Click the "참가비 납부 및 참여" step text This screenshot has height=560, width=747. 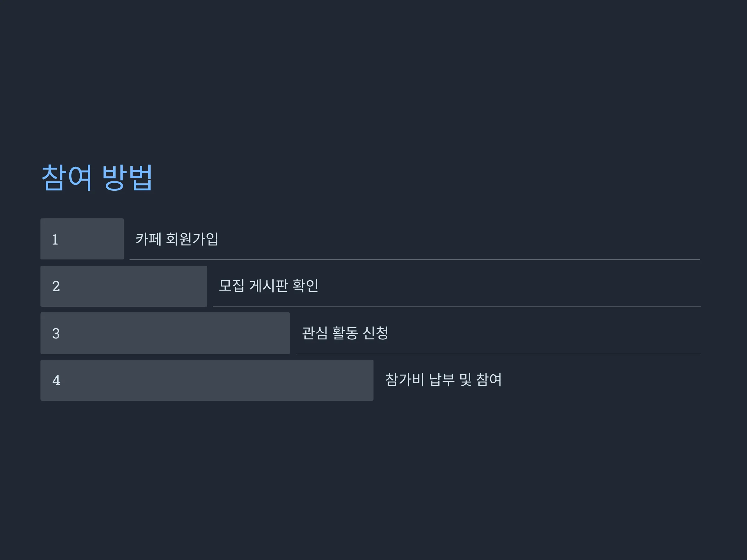coord(444,380)
